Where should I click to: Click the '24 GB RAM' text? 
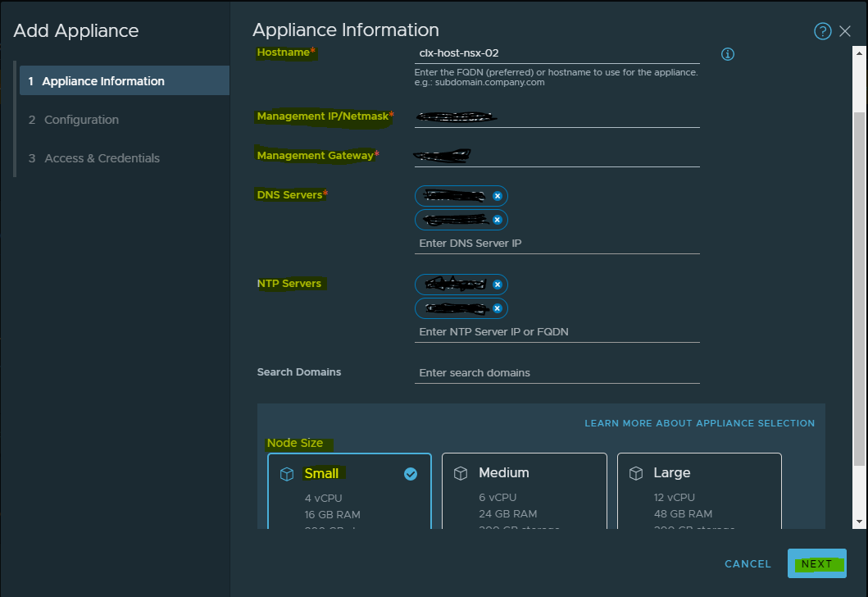pos(507,514)
